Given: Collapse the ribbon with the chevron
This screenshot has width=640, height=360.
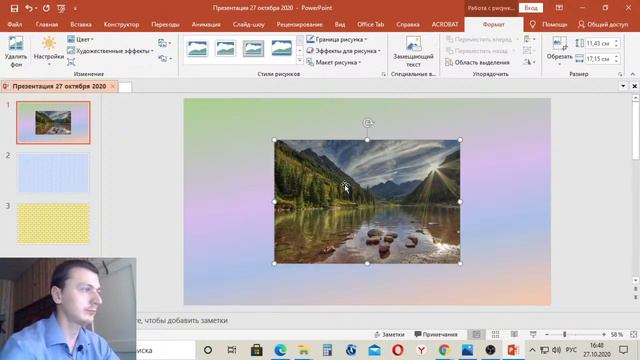Looking at the screenshot, I should tap(633, 74).
